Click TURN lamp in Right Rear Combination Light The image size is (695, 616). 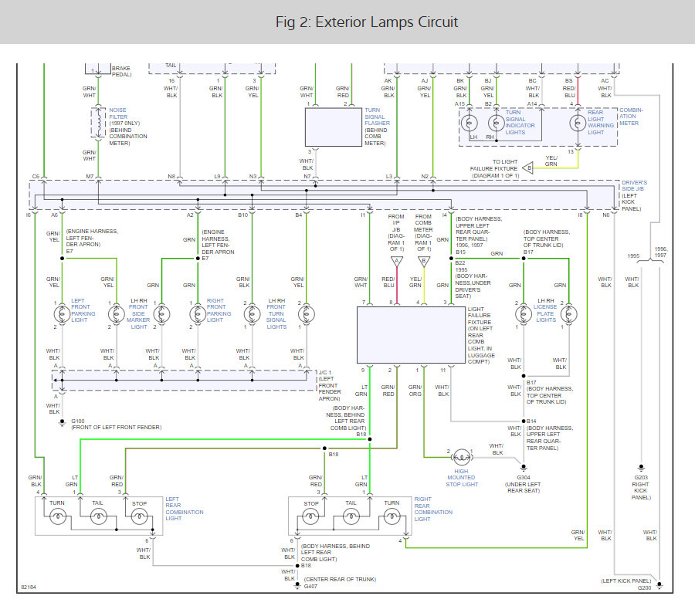[392, 516]
